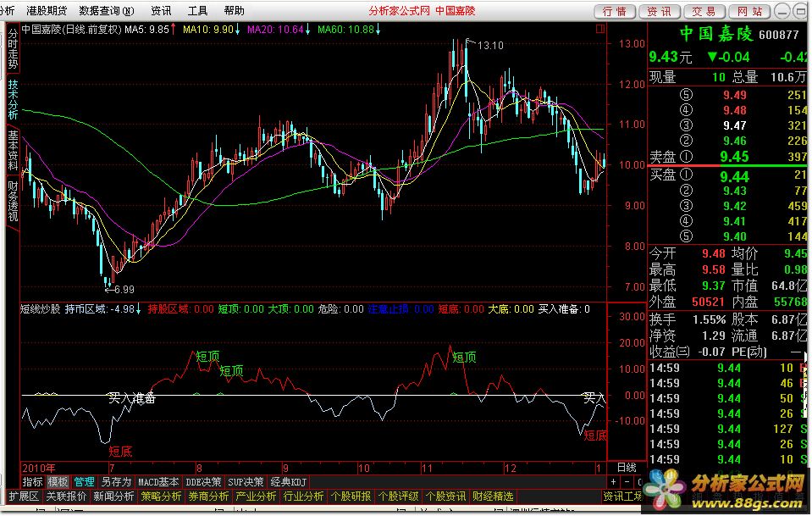Click the 短线炒股 indicator name
This screenshot has height=516, width=812.
click(x=41, y=308)
